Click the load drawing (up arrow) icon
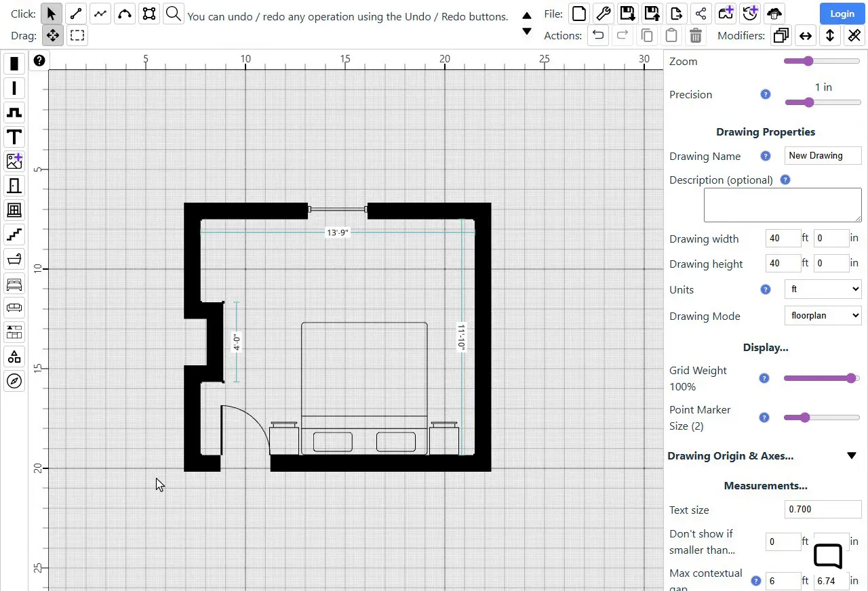The height and width of the screenshot is (591, 868). click(x=652, y=13)
